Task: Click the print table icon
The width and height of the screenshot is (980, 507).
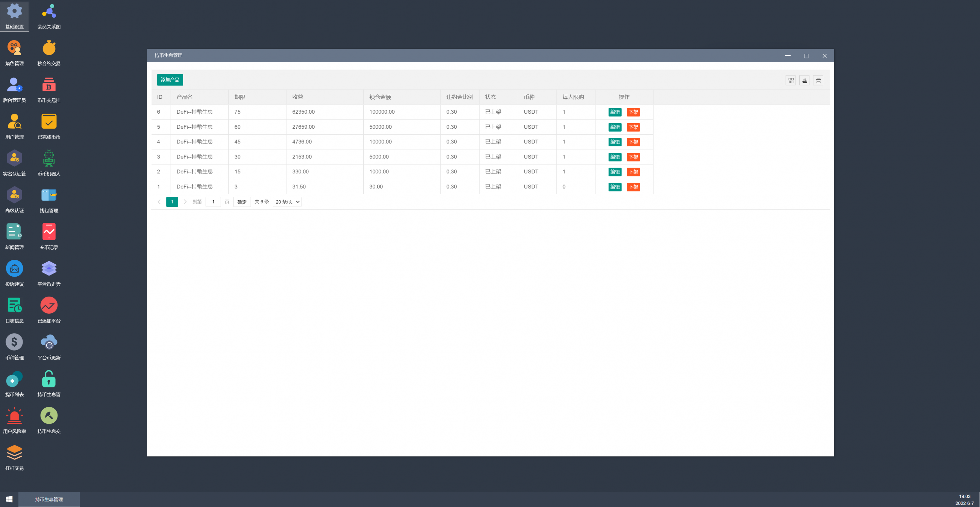Action: click(818, 80)
